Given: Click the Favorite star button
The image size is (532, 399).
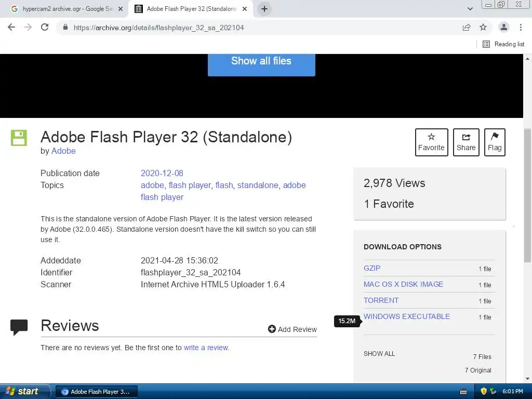Looking at the screenshot, I should tap(431, 142).
